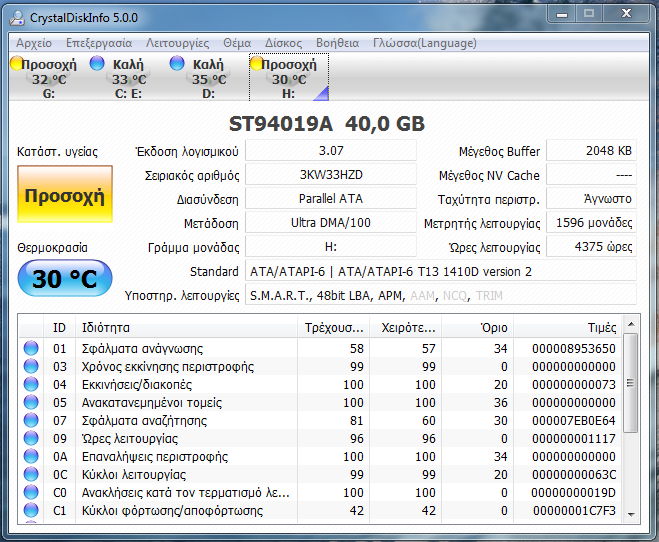Image resolution: width=659 pixels, height=542 pixels.
Task: Click the 30 °C temperature button
Action: pos(65,278)
